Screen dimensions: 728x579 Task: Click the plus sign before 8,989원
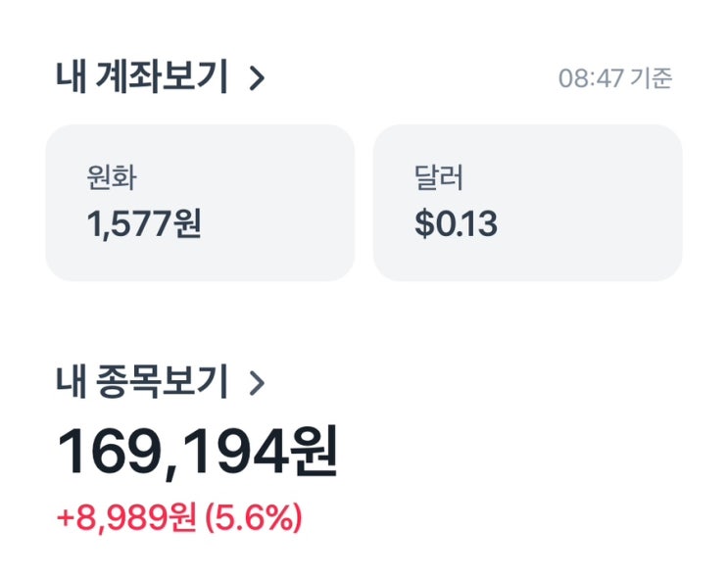point(65,518)
